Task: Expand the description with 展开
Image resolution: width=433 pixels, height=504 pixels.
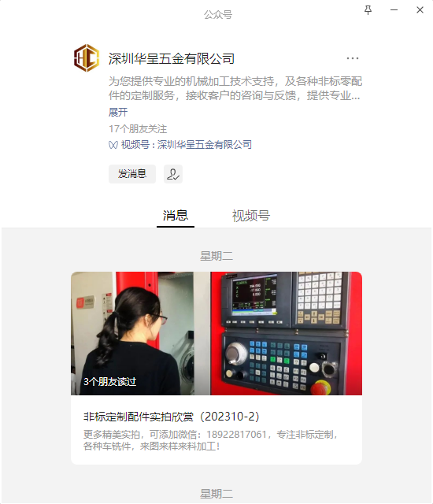Action: 118,112
